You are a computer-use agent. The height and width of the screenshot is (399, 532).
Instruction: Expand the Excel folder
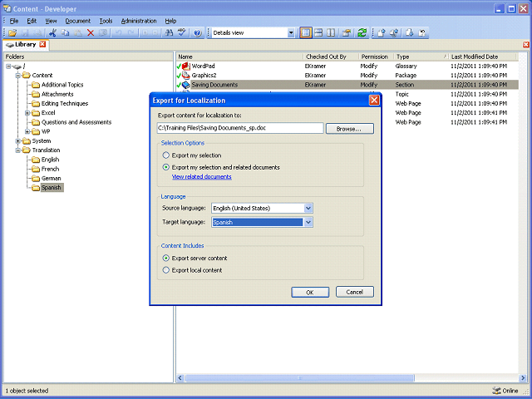tap(27, 113)
